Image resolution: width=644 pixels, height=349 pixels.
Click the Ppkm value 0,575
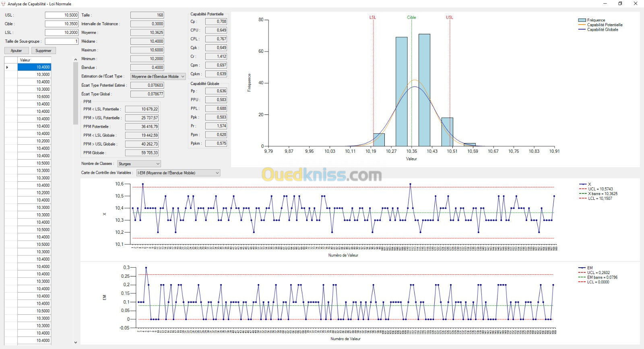216,143
